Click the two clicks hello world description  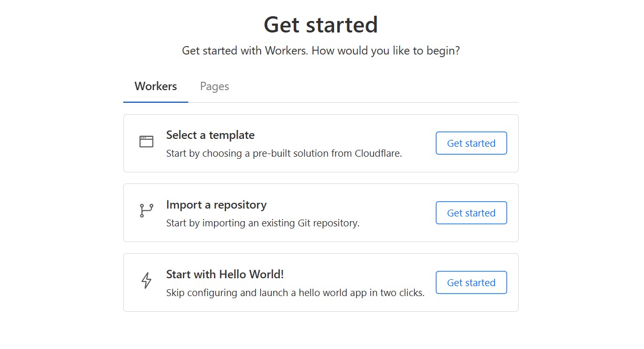(x=295, y=292)
